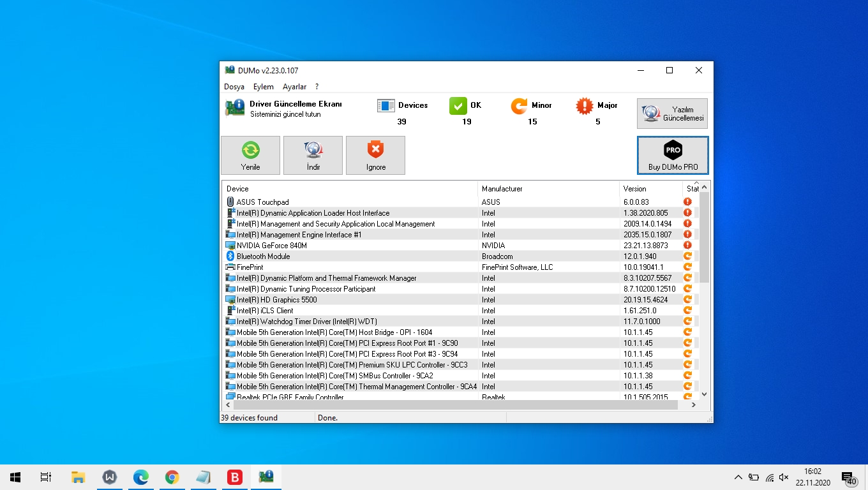Open the ? help menu
Viewport: 868px width, 490px height.
coord(317,87)
